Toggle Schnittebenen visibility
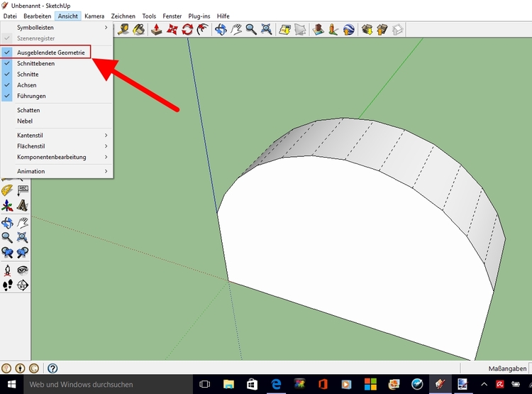 pos(56,63)
